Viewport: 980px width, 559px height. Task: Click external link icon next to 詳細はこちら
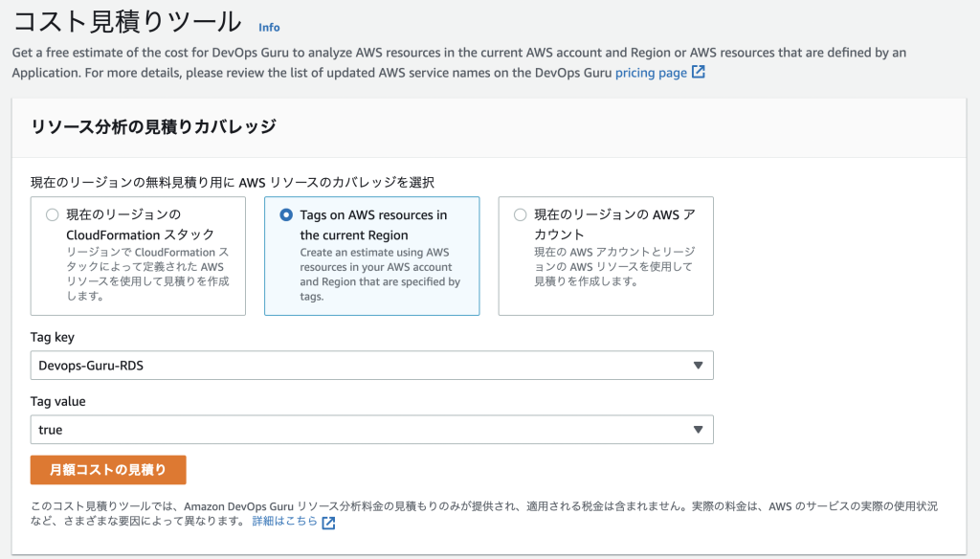click(328, 523)
